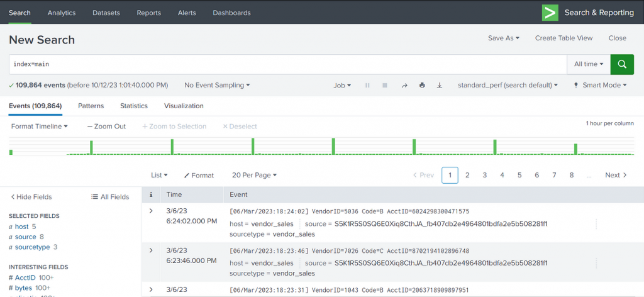The image size is (644, 297).
Task: Open the Smart Mode dropdown
Action: coord(600,85)
